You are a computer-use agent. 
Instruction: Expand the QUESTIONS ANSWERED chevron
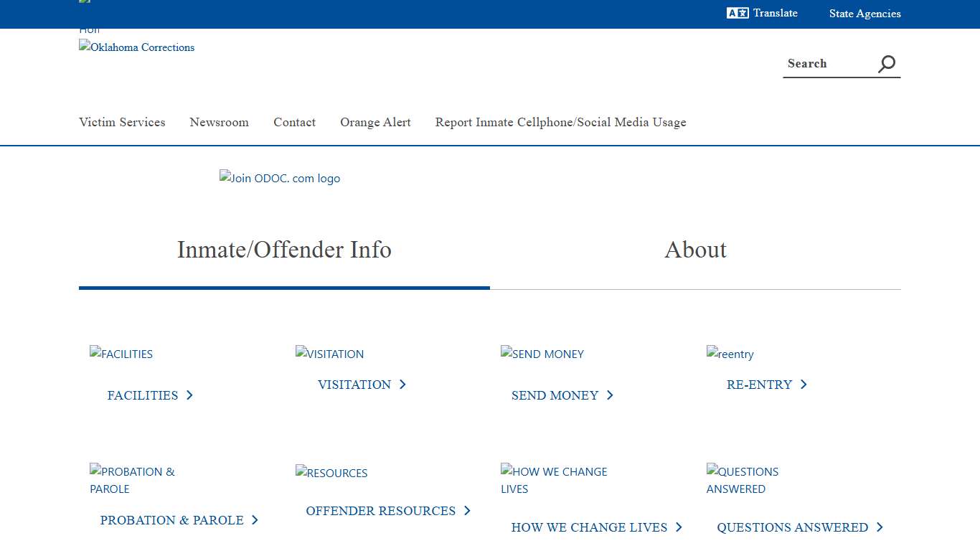pos(880,527)
